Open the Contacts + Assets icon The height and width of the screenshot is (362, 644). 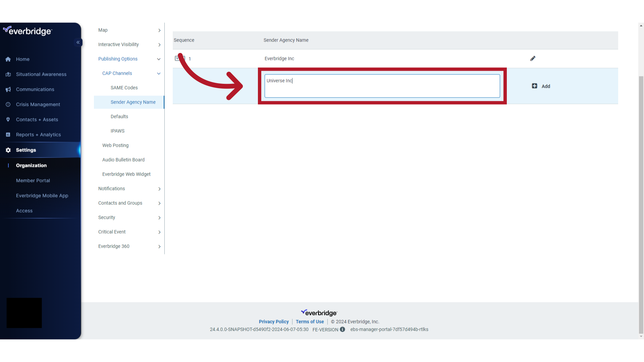click(8, 119)
